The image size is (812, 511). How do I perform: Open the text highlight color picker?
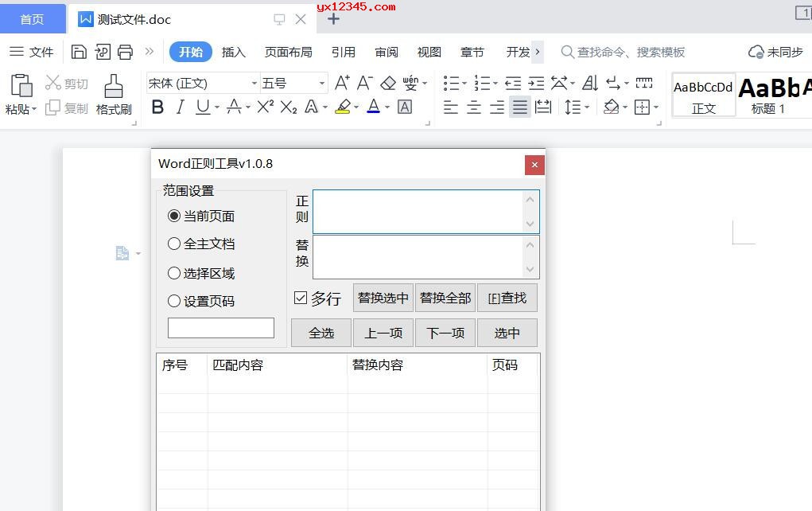pos(356,107)
